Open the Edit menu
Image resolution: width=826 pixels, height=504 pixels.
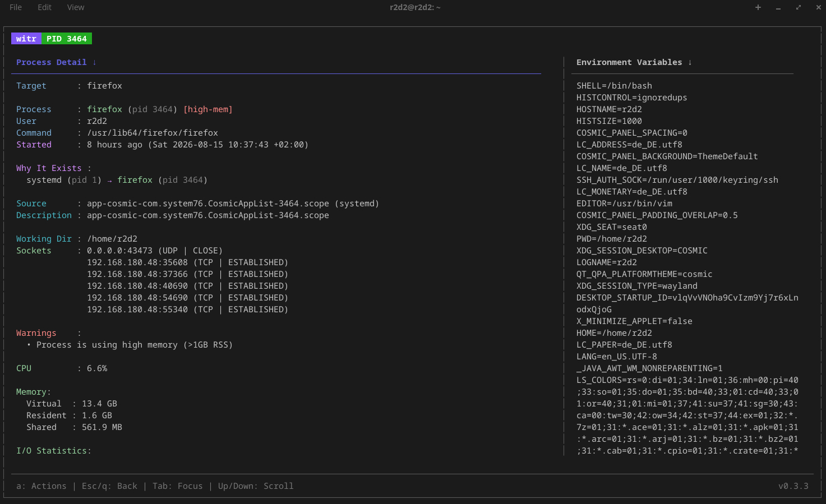pyautogui.click(x=44, y=7)
